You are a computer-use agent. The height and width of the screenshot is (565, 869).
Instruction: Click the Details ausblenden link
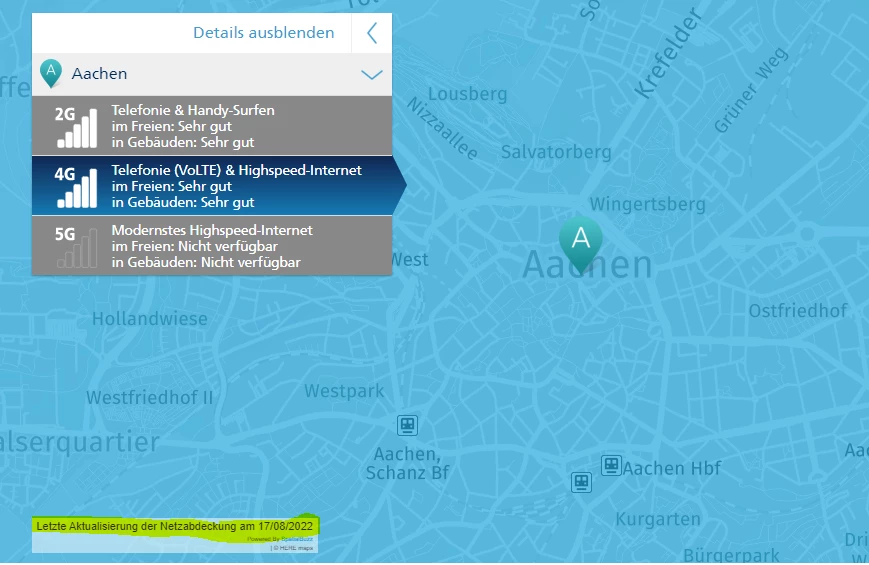coord(263,33)
